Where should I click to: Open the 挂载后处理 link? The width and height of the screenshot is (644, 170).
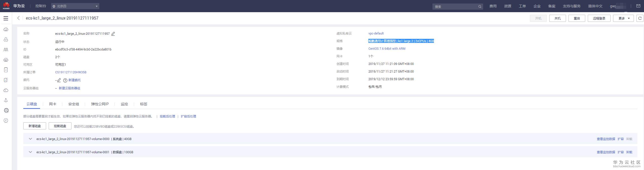[167, 116]
